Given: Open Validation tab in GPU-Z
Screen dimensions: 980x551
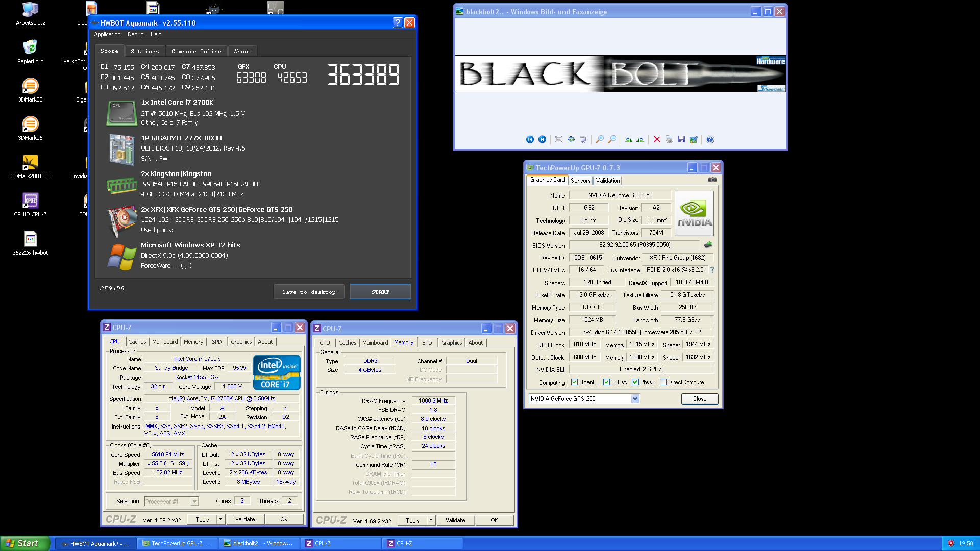Looking at the screenshot, I should point(607,180).
